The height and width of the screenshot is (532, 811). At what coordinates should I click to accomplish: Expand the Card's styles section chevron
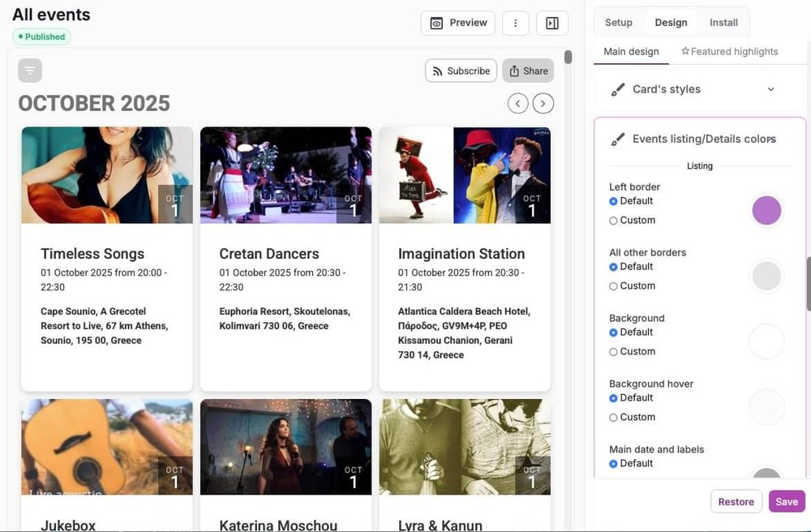[770, 89]
